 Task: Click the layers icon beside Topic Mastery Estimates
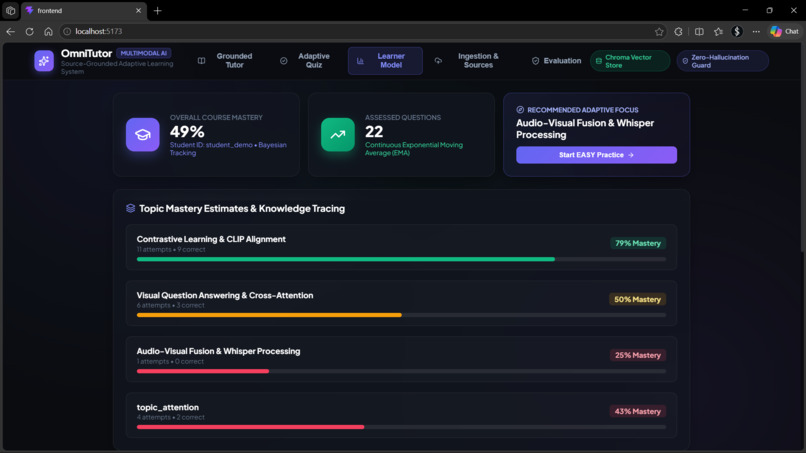click(x=131, y=208)
